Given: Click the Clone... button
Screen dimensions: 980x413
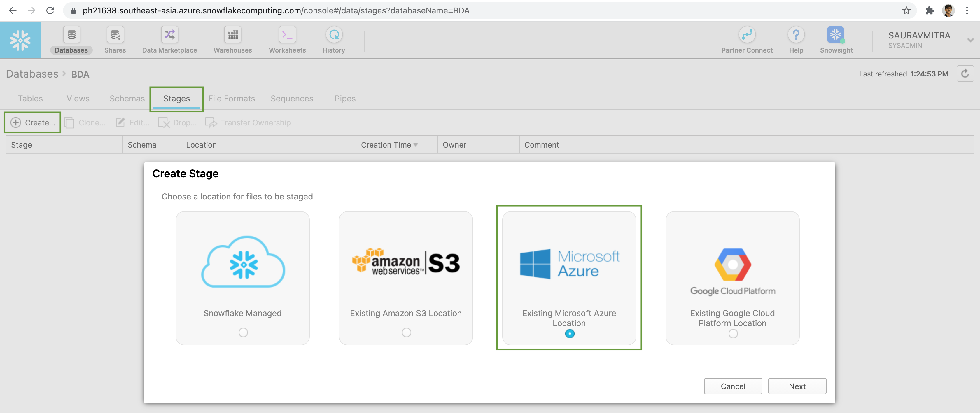Looking at the screenshot, I should (85, 123).
